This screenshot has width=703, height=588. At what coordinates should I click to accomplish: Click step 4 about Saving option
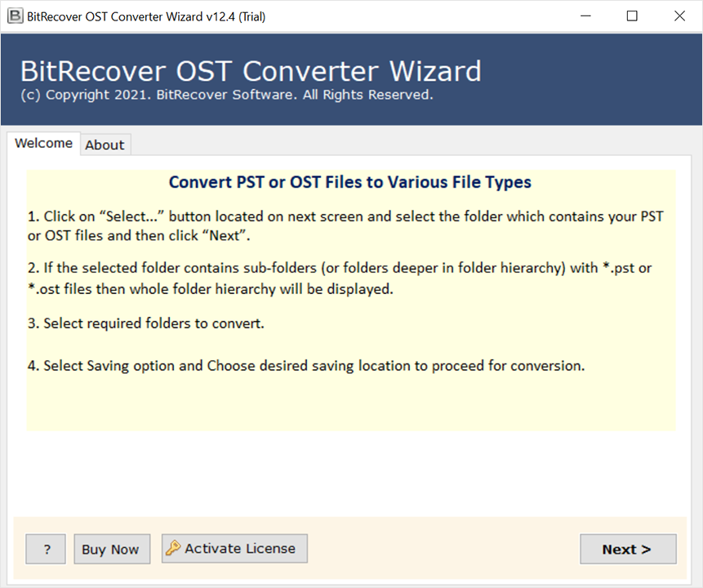pos(306,366)
